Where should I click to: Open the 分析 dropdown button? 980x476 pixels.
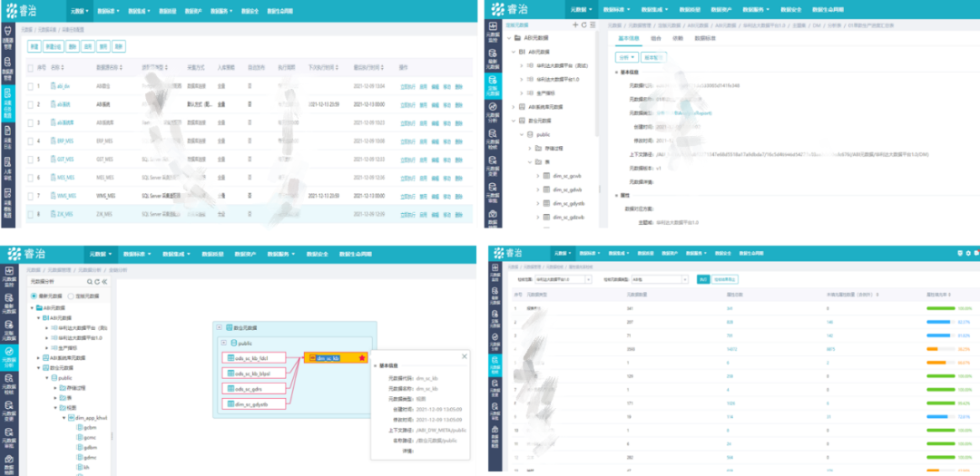[x=628, y=56]
